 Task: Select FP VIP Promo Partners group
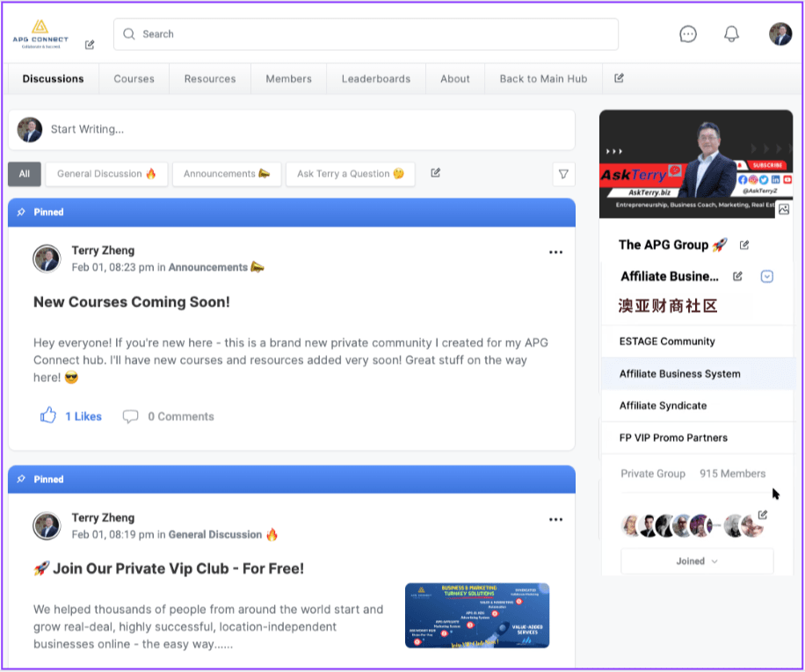pyautogui.click(x=697, y=437)
